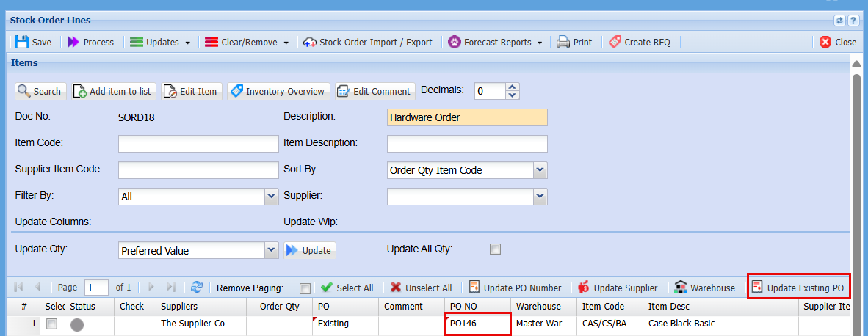Print the stock order

point(574,42)
